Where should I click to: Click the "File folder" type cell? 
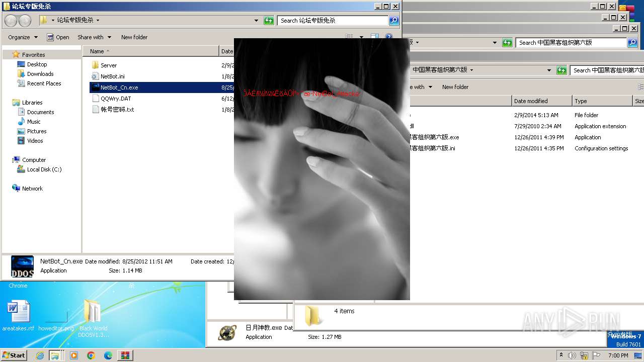coord(586,115)
